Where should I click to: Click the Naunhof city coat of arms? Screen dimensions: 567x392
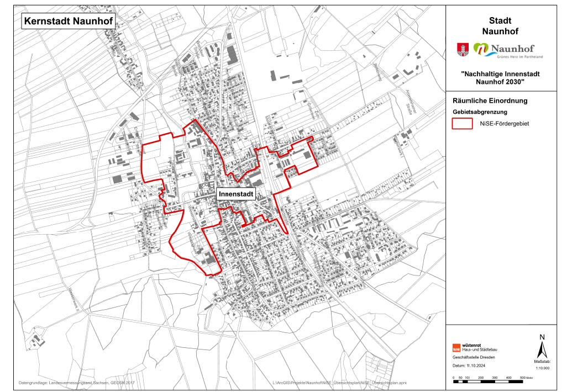pos(463,50)
